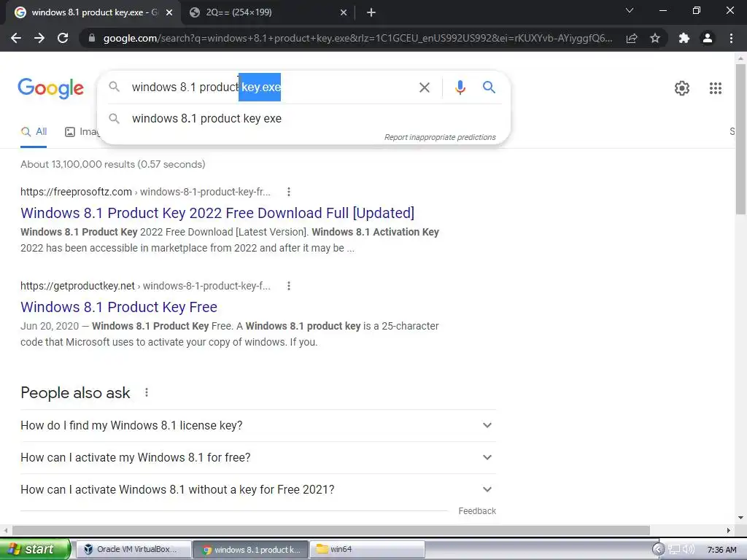Click the Chrome taskbar item
Viewport: 747px width, 560px height.
pyautogui.click(x=251, y=549)
